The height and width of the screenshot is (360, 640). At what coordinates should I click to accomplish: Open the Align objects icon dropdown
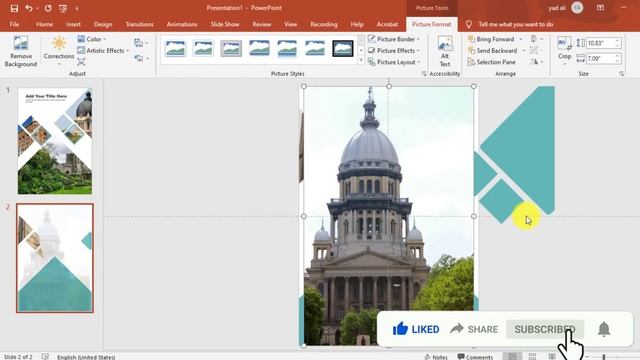pos(536,39)
